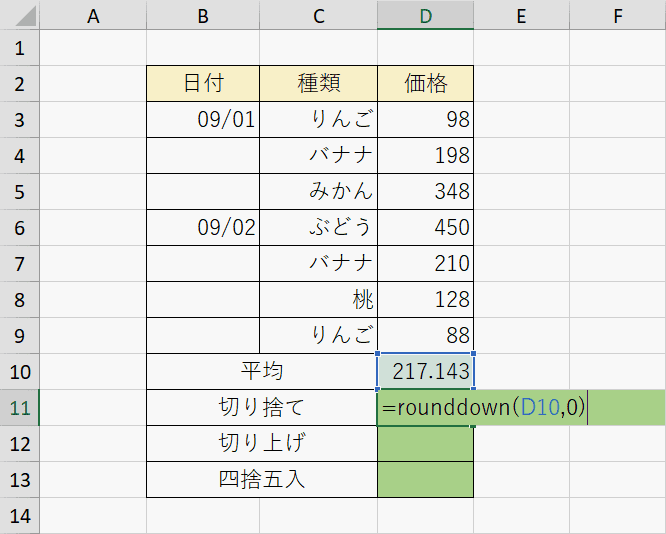Select column F header
The height and width of the screenshot is (534, 666).
coord(618,15)
